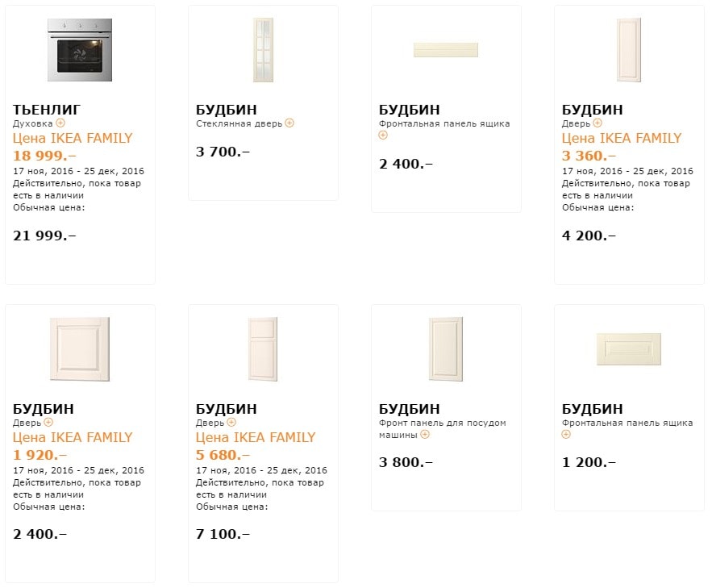The width and height of the screenshot is (712, 588).
Task: Open the dishwasher front panel image
Action: point(446,349)
